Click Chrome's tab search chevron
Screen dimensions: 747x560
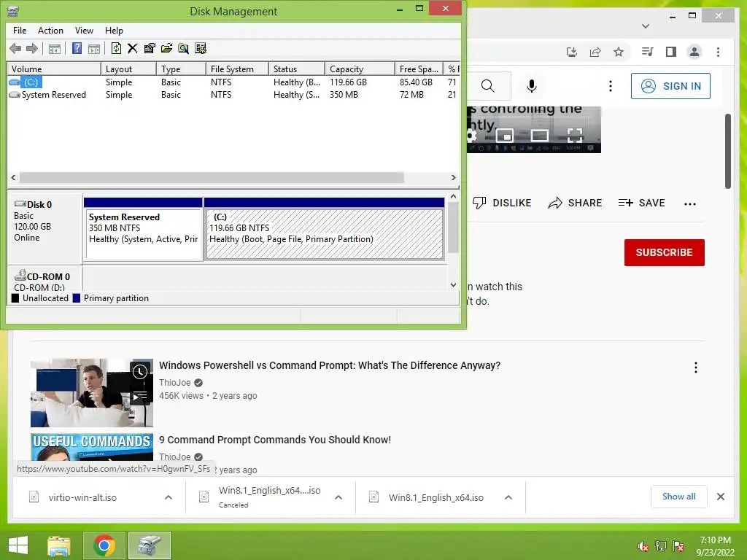(x=646, y=26)
